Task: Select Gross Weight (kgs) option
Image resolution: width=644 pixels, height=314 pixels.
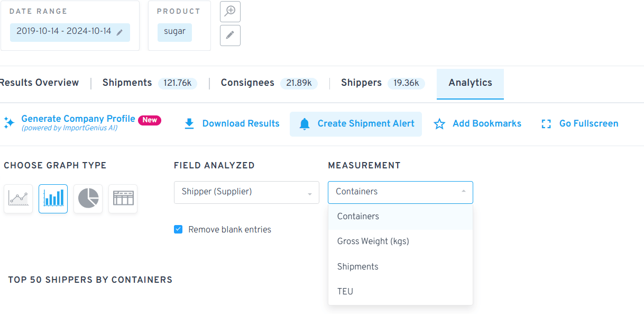Action: tap(373, 241)
